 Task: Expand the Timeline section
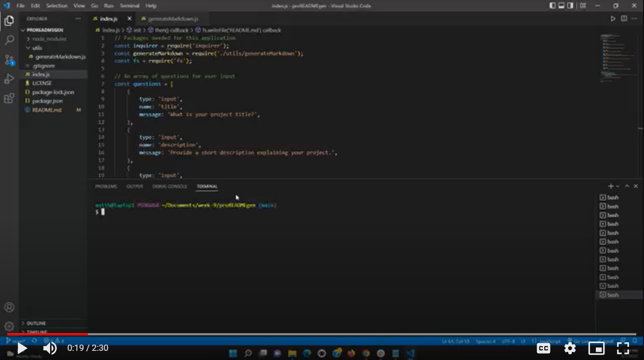click(53, 332)
